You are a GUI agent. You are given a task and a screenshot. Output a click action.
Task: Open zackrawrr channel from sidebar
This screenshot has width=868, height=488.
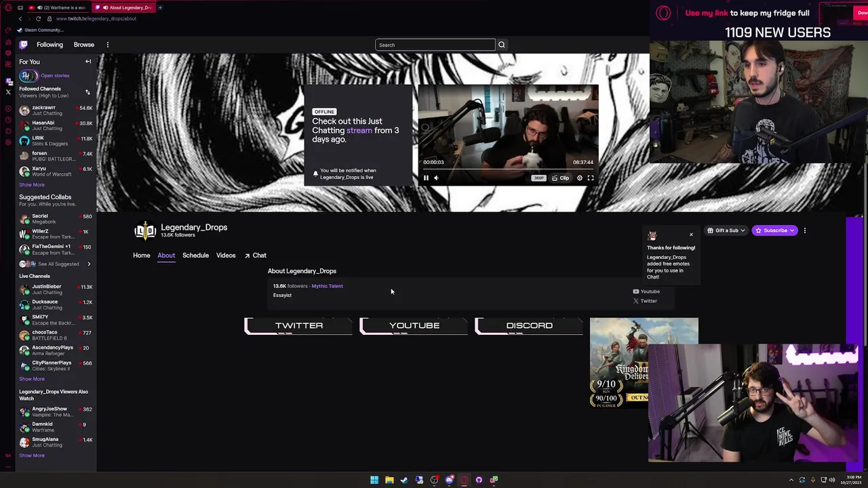[56, 110]
